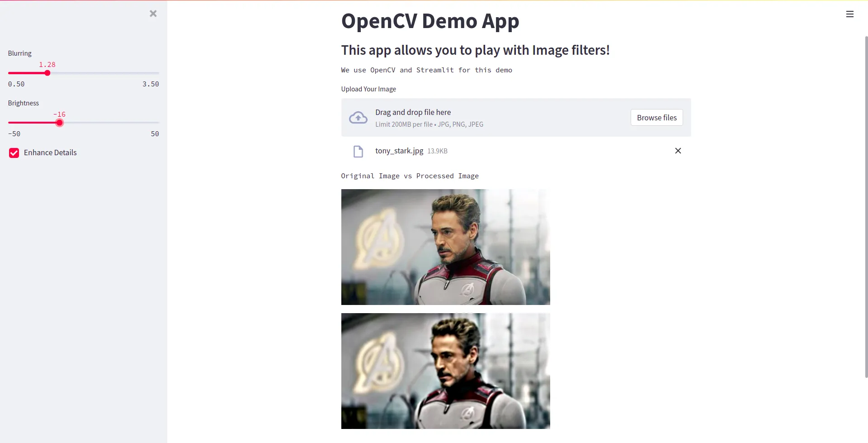Select the processed image at the bottom

tap(445, 371)
